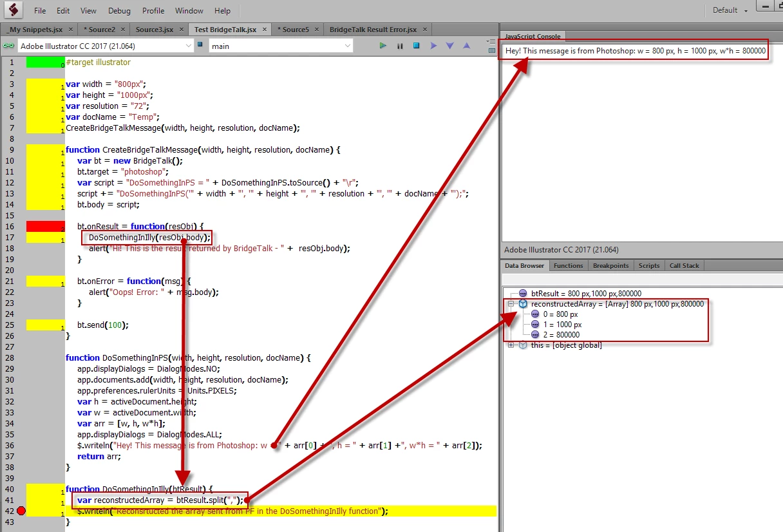This screenshot has height=532, width=783.
Task: Select the Data Browser tab
Action: point(525,265)
